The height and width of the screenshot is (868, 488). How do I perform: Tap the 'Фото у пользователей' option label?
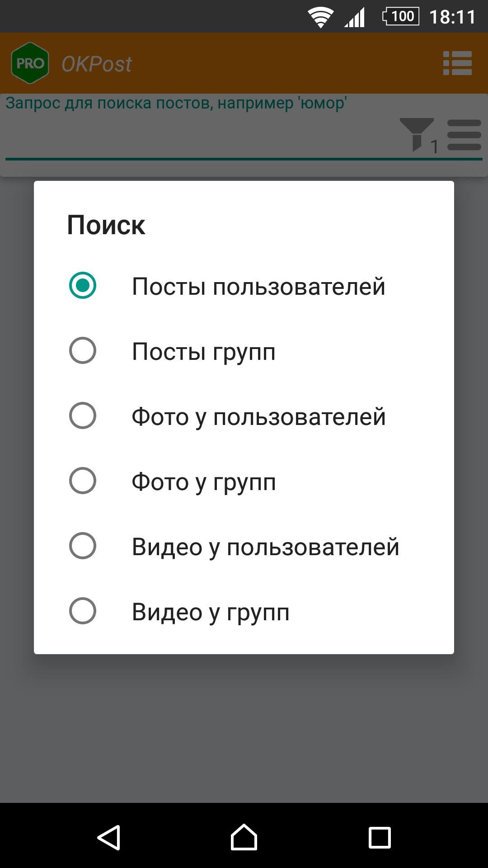(x=258, y=417)
